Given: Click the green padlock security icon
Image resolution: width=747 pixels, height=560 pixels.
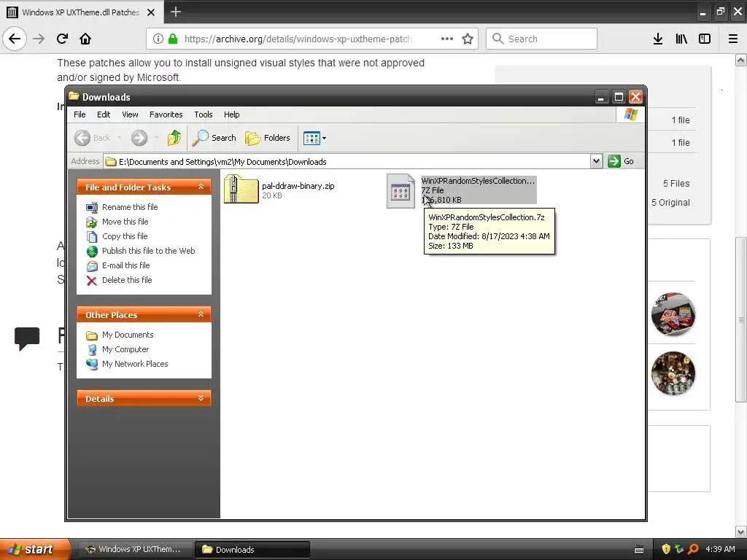Looking at the screenshot, I should click(173, 39).
